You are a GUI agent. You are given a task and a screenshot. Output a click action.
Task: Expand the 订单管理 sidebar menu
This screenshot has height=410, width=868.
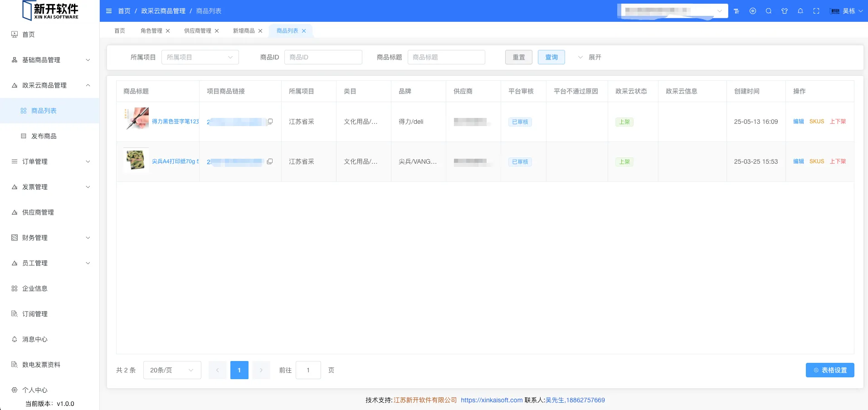(50, 161)
